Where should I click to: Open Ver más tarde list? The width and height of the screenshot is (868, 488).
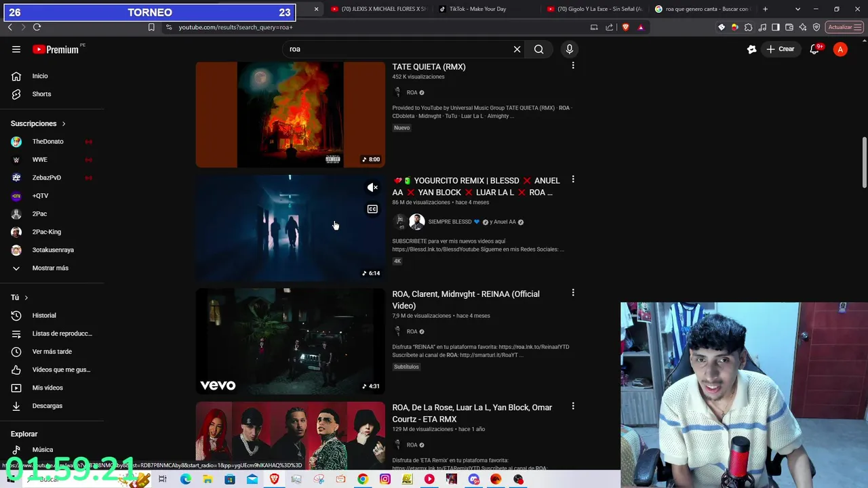(52, 352)
